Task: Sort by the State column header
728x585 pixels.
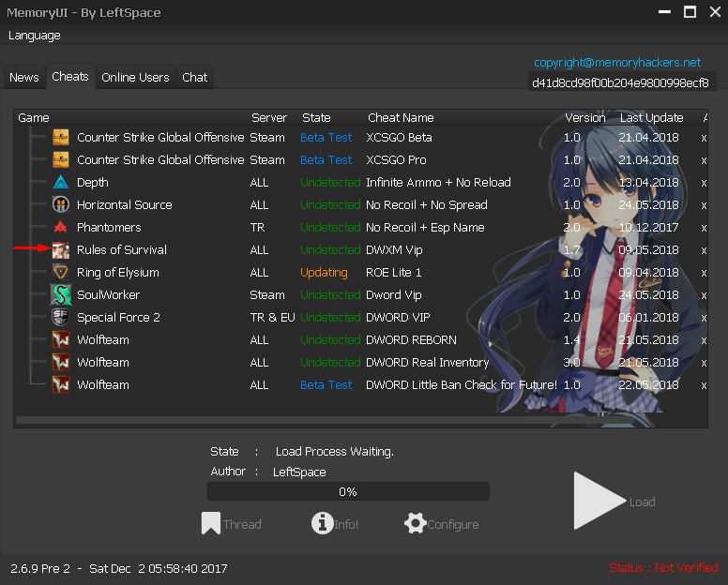Action: click(316, 118)
